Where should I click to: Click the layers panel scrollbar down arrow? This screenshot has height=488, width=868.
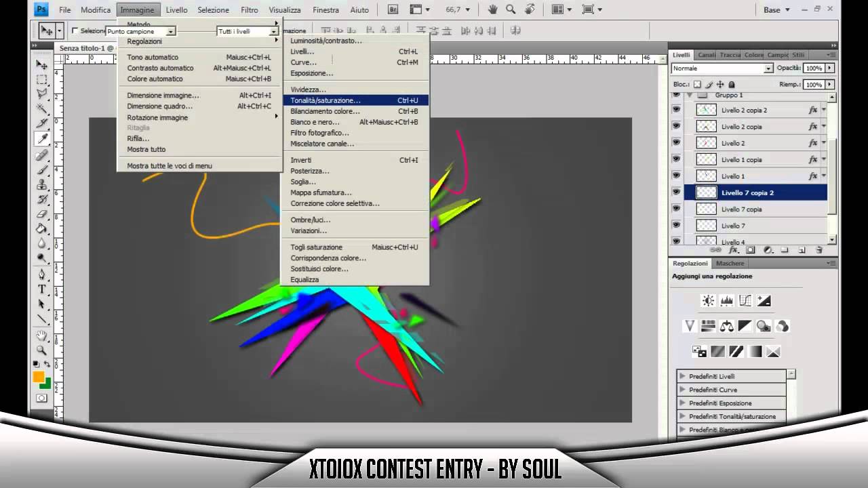[832, 240]
